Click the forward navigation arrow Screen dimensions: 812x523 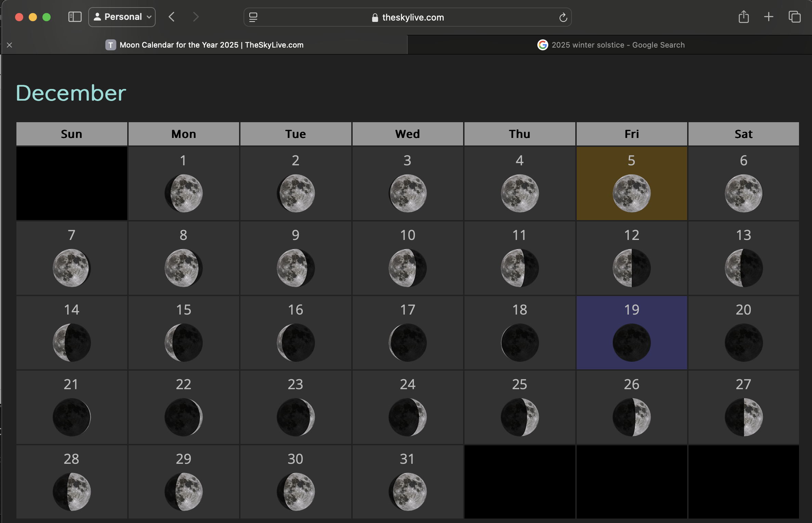pos(196,17)
